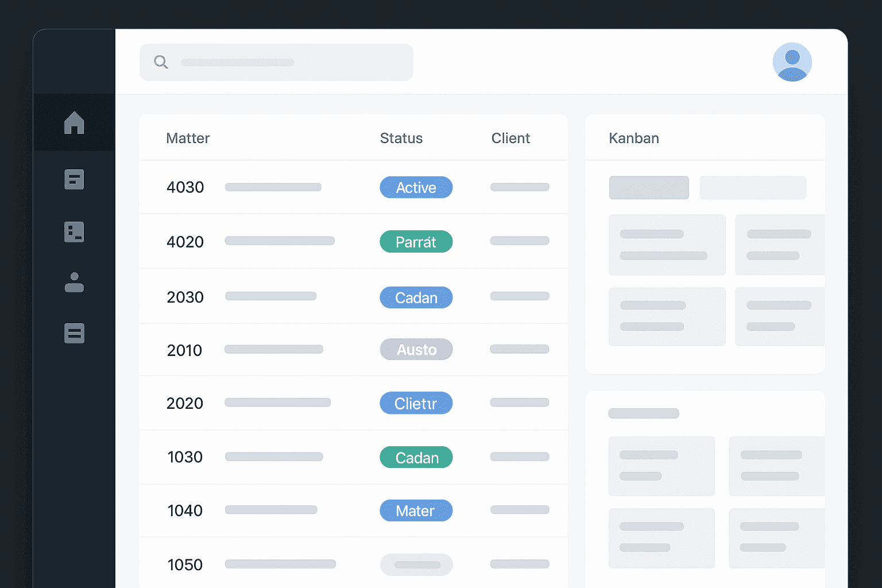Screen dimensions: 882x588
Task: Open the billing section at the sidebar bottom
Action: pos(74,333)
